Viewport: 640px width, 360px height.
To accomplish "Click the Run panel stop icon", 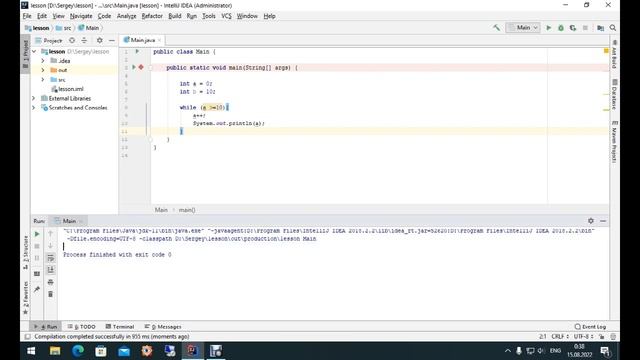I will point(37,246).
